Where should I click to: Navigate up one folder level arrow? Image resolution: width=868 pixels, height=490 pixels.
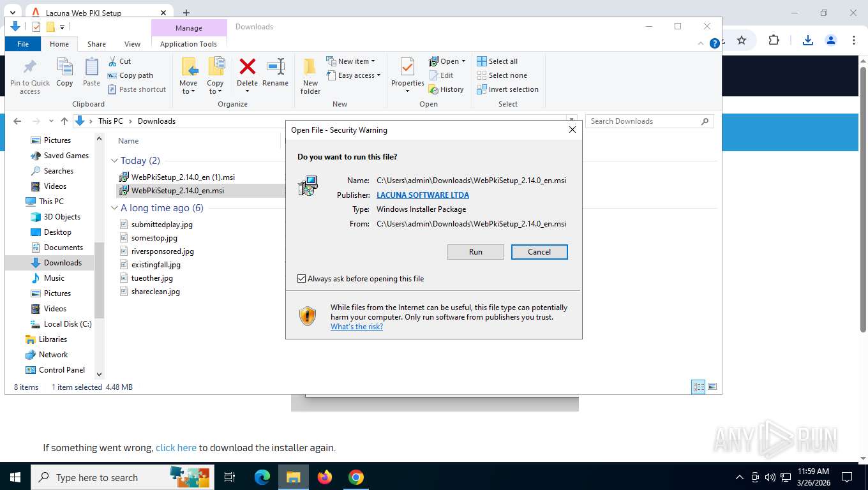click(x=64, y=121)
